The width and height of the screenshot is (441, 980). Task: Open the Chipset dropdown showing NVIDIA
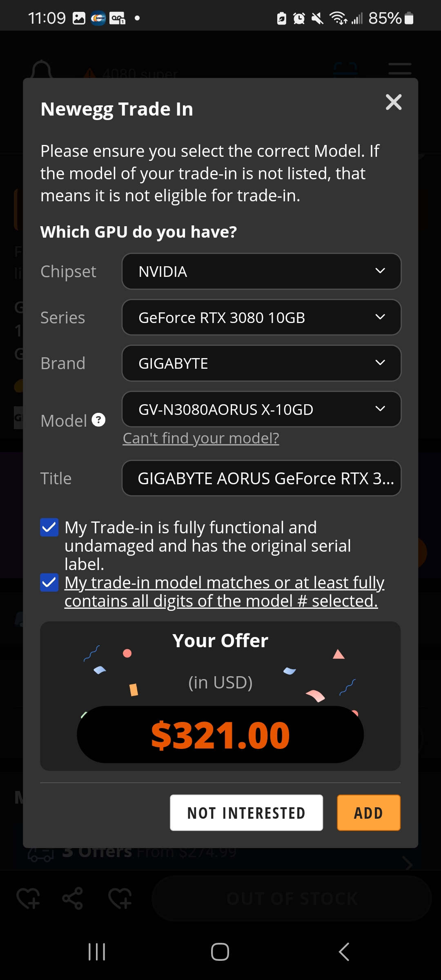[261, 272]
